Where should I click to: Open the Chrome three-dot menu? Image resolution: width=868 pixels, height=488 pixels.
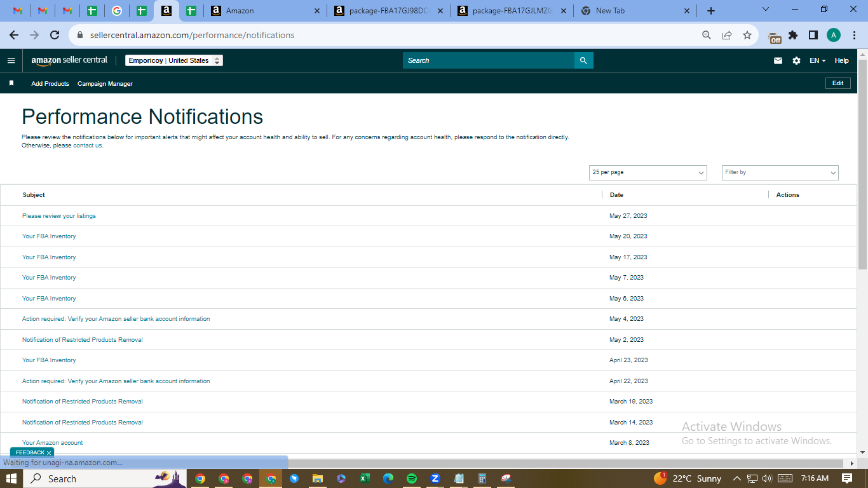(854, 35)
